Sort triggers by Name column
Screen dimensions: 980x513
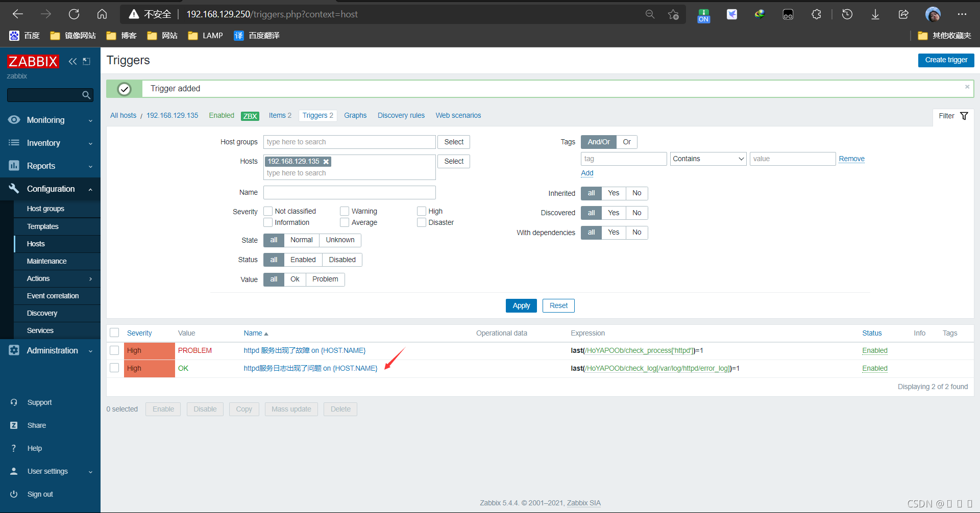pos(256,333)
